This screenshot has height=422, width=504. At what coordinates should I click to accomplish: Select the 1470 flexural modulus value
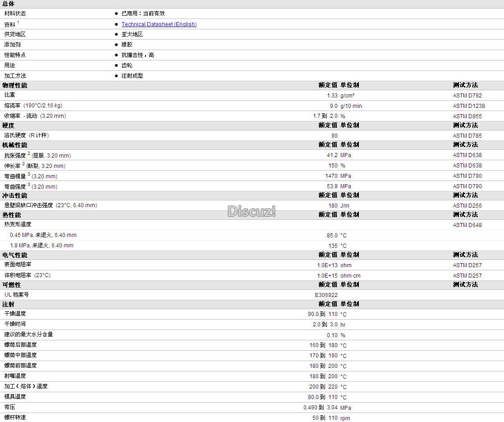point(331,176)
